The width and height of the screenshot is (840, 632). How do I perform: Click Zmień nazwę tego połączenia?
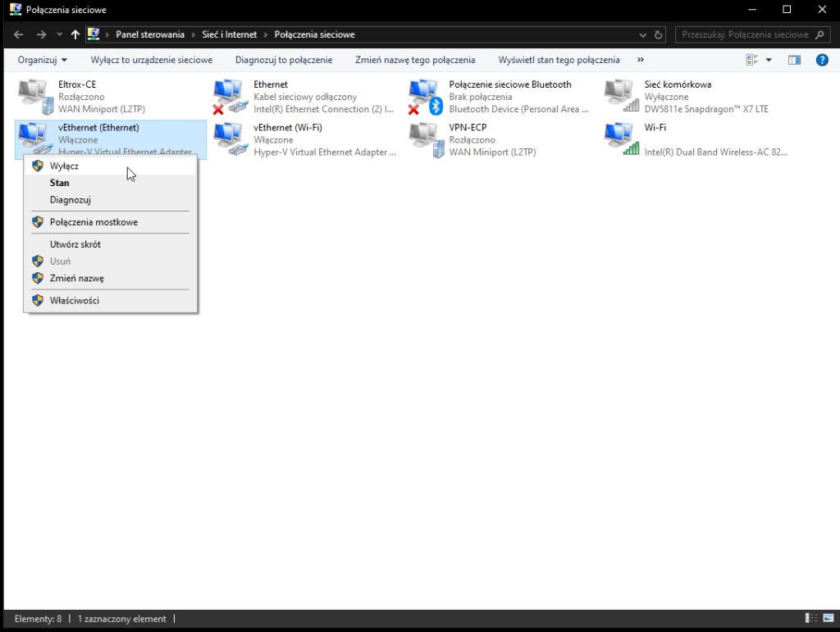click(x=414, y=60)
